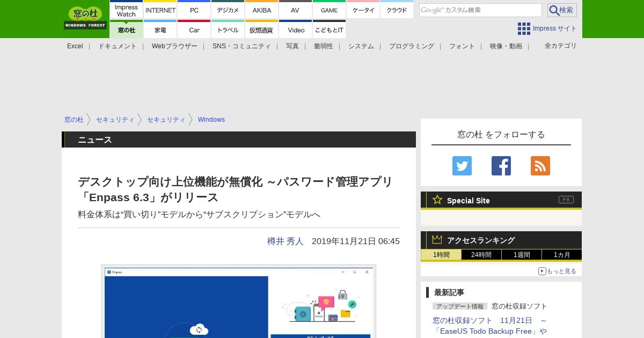Click the アップデート情報 label
The height and width of the screenshot is (338, 644).
coord(460,306)
